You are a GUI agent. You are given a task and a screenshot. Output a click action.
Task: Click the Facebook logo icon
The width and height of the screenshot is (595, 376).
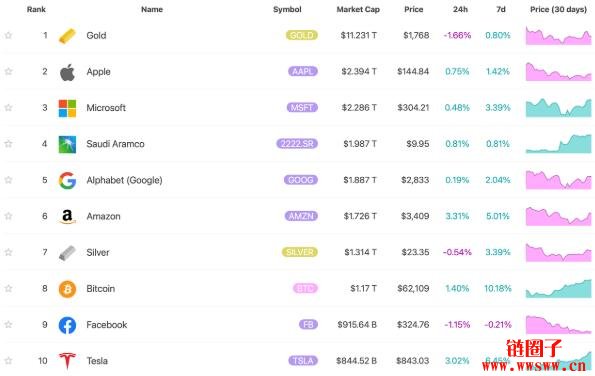[67, 325]
